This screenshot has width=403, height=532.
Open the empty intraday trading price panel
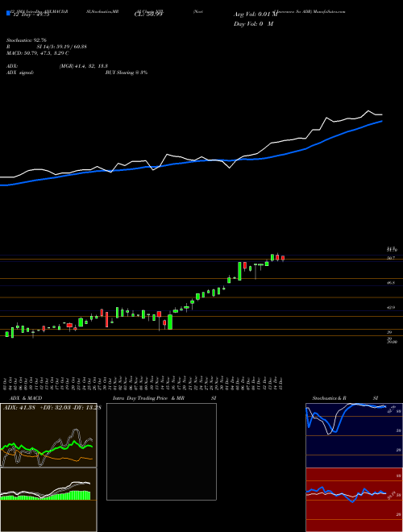[161, 451]
